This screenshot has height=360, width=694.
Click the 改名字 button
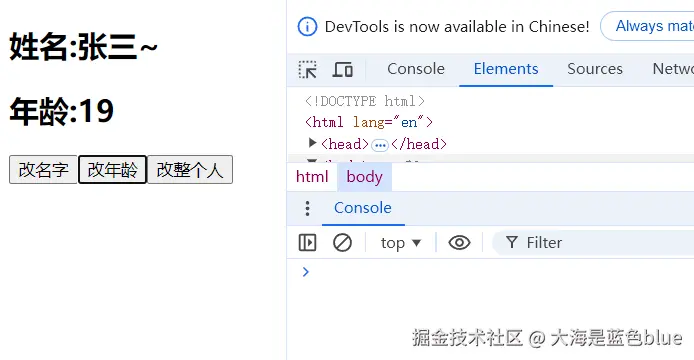pos(43,169)
